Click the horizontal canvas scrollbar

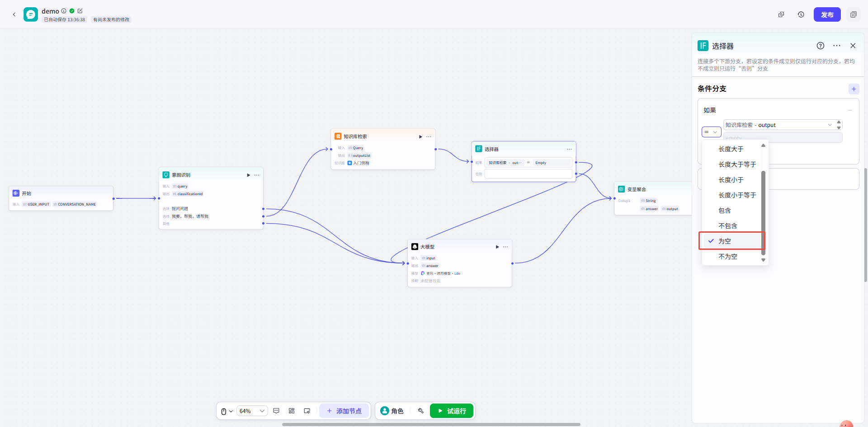430,424
